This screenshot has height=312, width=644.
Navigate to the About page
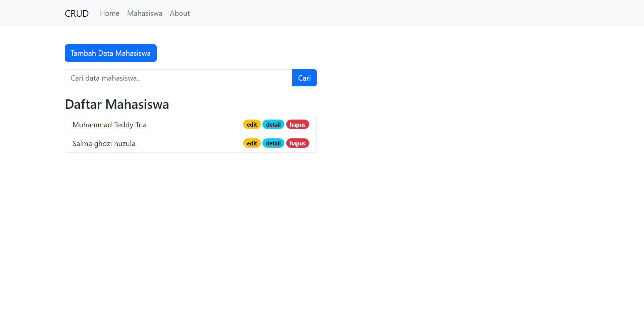180,13
